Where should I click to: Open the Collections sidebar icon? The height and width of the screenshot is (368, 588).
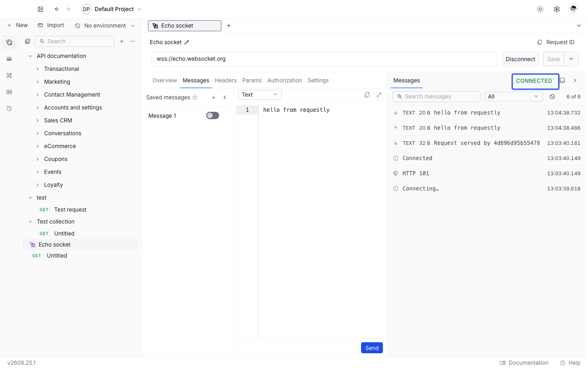(9, 42)
